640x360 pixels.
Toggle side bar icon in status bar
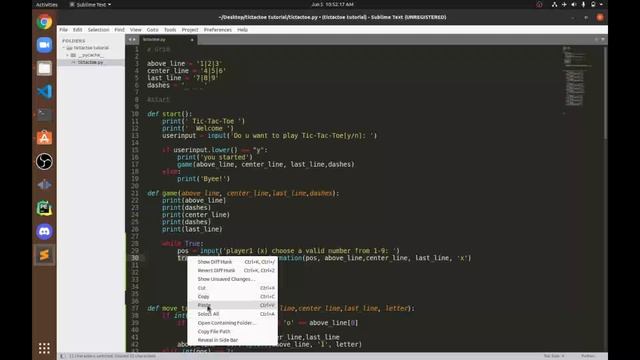(x=62, y=356)
